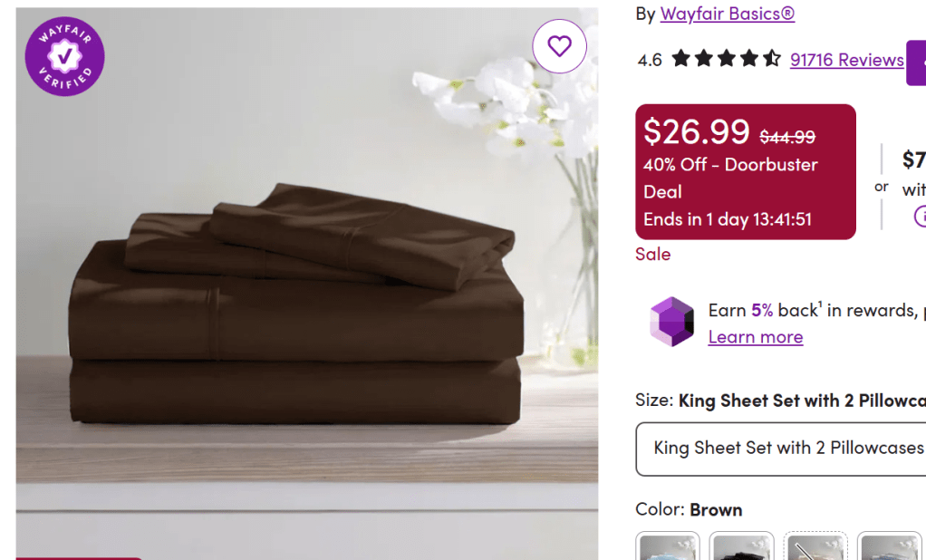Screen dimensions: 926x560
Task: Pick the fourth blue-gray color swatch
Action: pyautogui.click(x=888, y=546)
